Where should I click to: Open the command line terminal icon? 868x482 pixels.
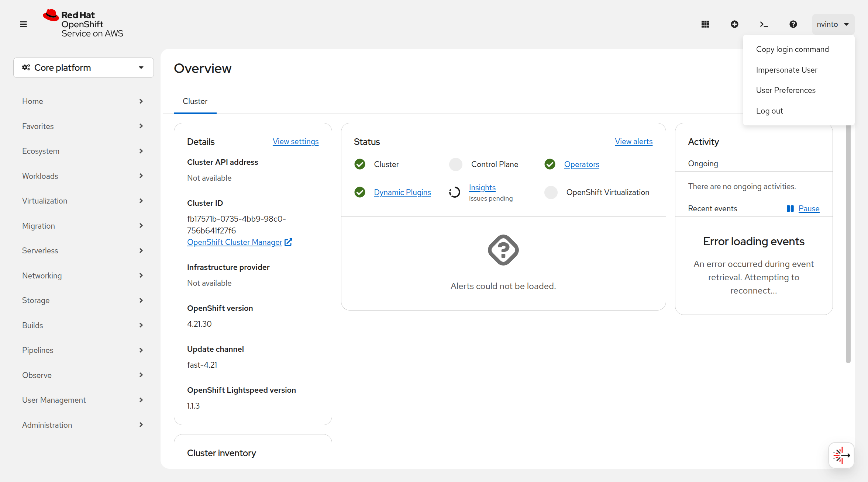coord(764,24)
